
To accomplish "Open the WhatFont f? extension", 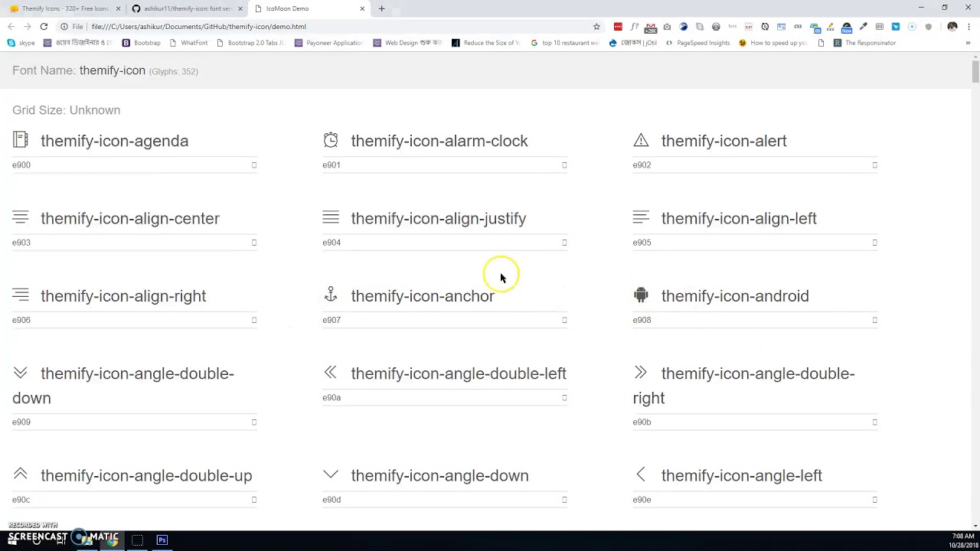I will 635,27.
